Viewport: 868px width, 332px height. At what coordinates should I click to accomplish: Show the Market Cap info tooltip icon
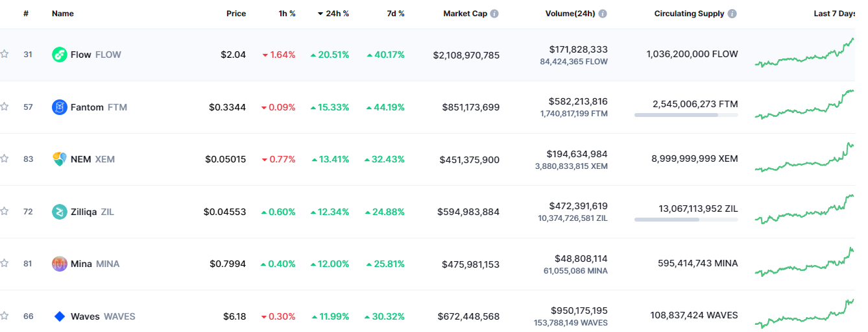494,14
